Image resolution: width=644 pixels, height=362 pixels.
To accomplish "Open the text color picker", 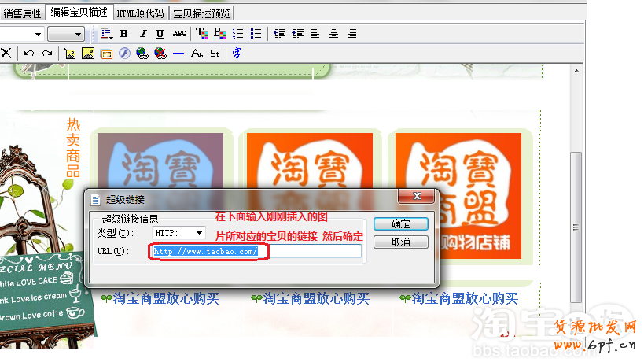I will [201, 34].
